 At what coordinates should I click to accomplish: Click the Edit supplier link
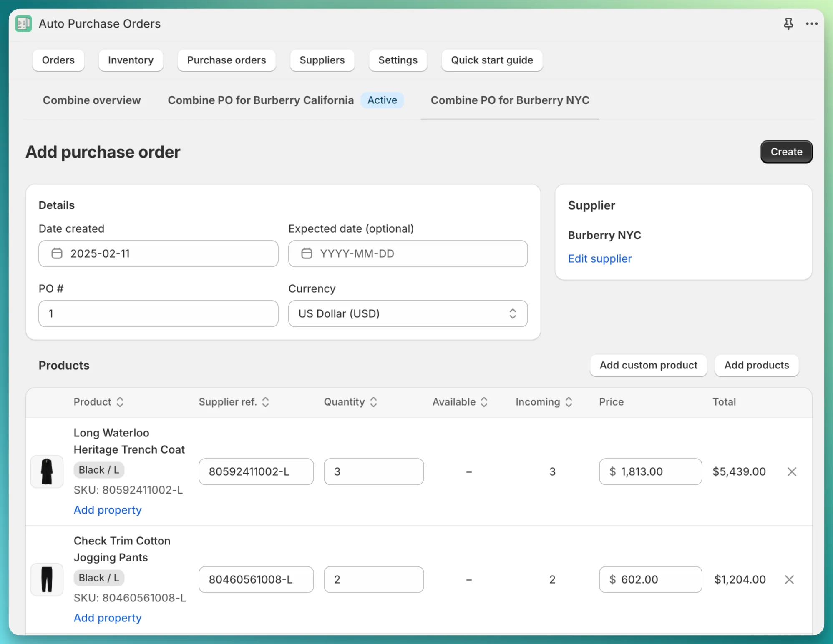click(x=600, y=258)
